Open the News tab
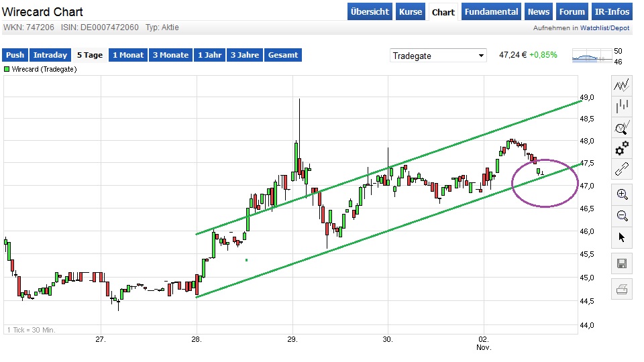 (539, 12)
